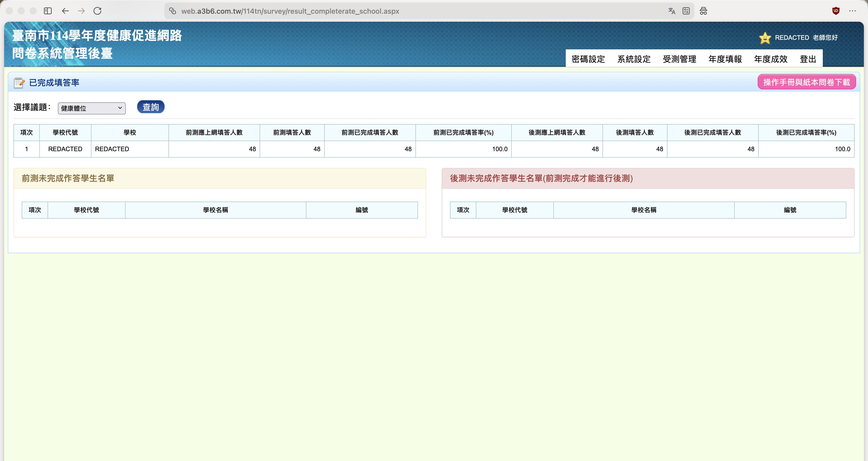This screenshot has height=461, width=868.
Task: Open the reader view icon in address bar
Action: (686, 11)
